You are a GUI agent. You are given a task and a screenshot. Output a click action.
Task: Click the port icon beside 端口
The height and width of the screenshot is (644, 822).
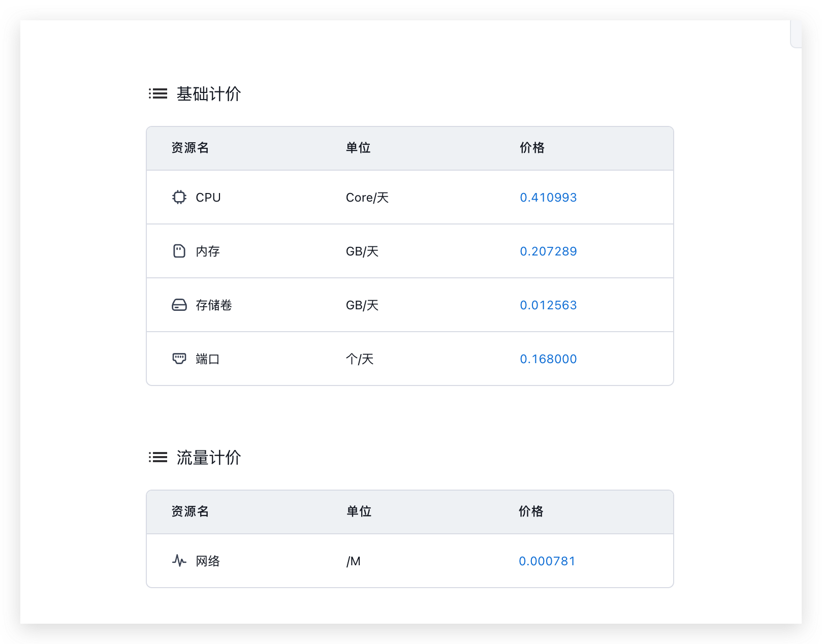pos(179,359)
